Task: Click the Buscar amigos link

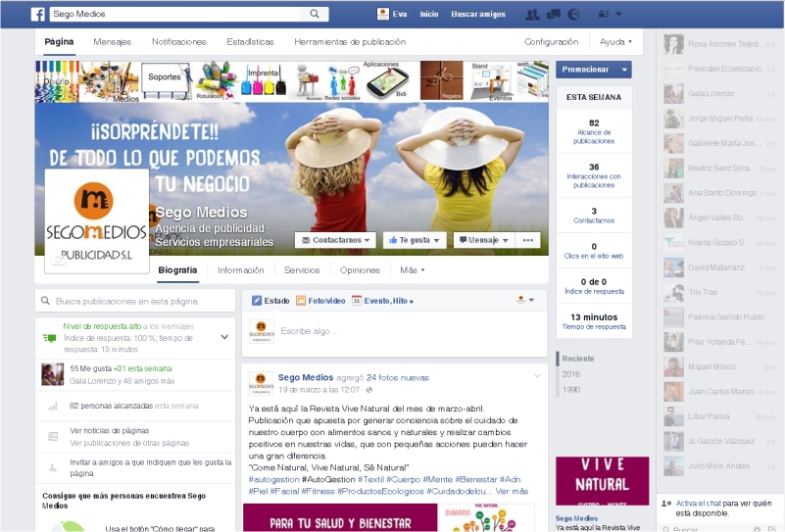Action: click(478, 14)
